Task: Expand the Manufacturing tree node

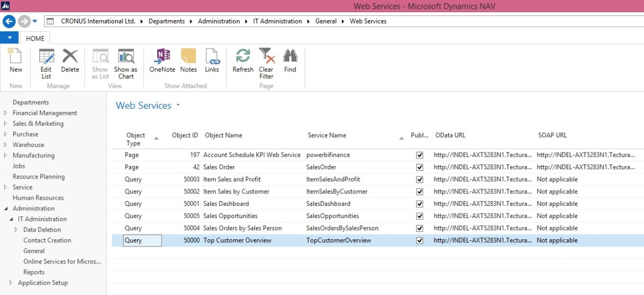Action: [x=5, y=155]
